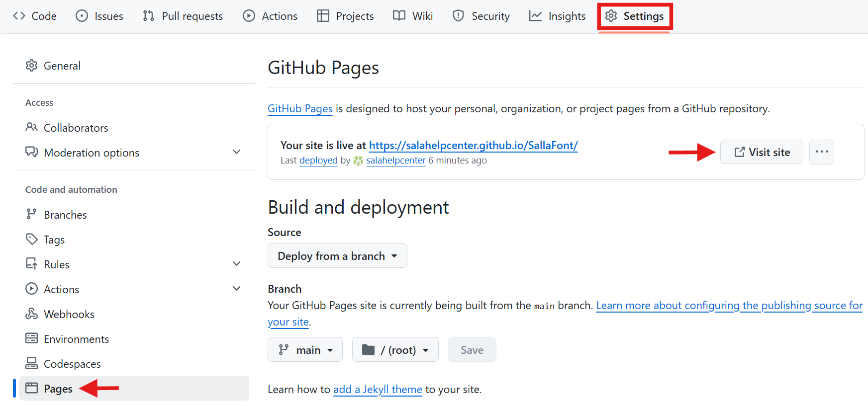Click the Rules icon in sidebar
Screen dimensions: 868x406
click(32, 264)
